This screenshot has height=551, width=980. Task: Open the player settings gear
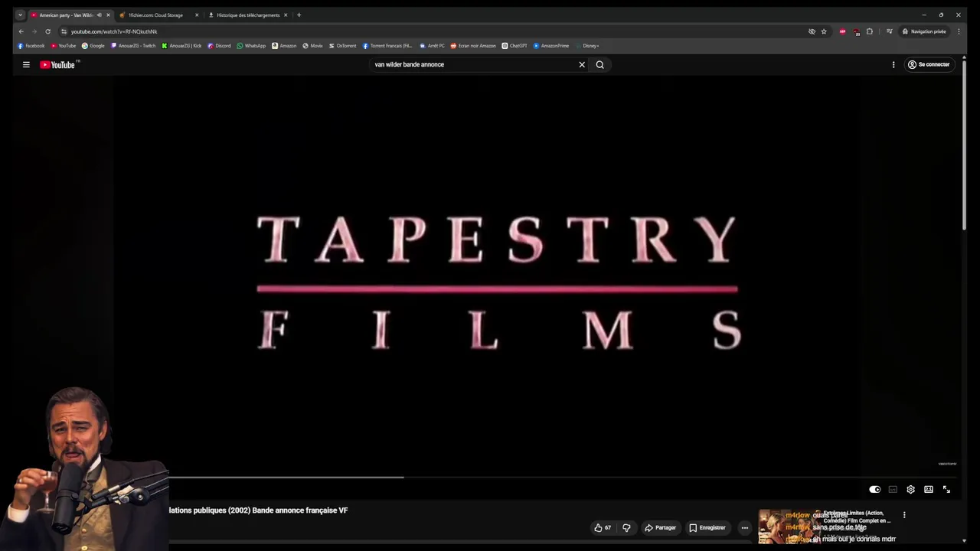tap(910, 490)
